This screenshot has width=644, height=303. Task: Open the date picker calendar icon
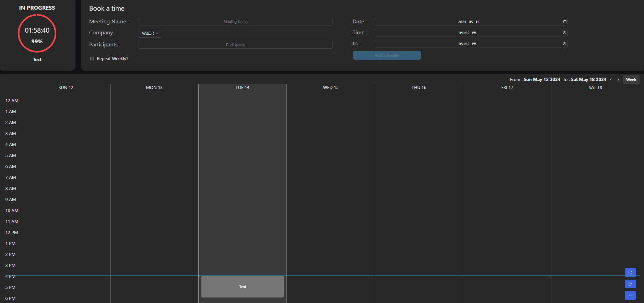565,22
